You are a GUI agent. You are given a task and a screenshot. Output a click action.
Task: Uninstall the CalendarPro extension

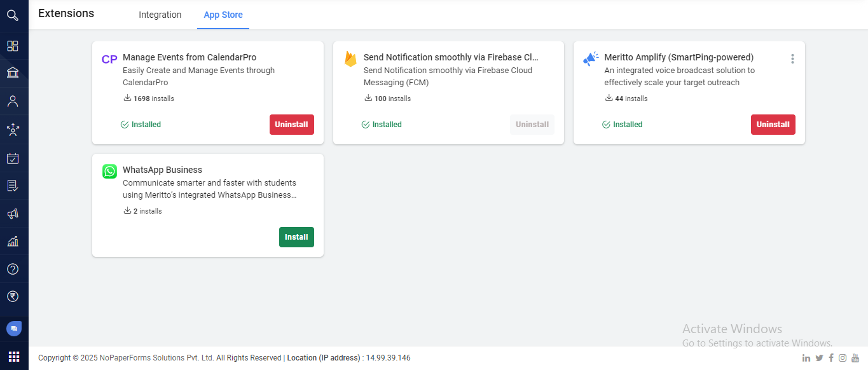292,125
